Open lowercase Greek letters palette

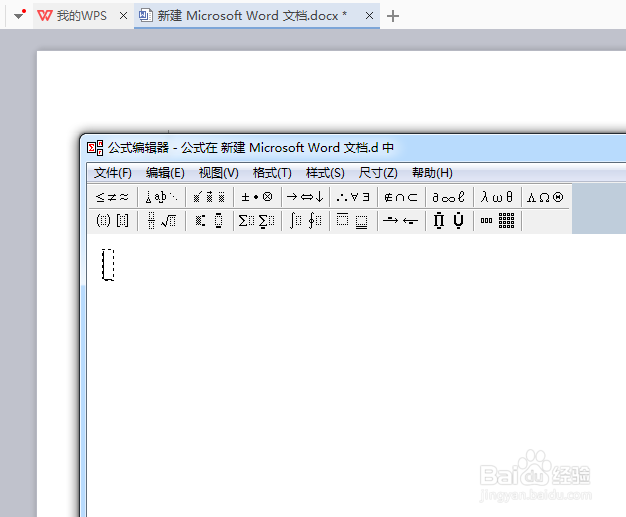coord(497,197)
